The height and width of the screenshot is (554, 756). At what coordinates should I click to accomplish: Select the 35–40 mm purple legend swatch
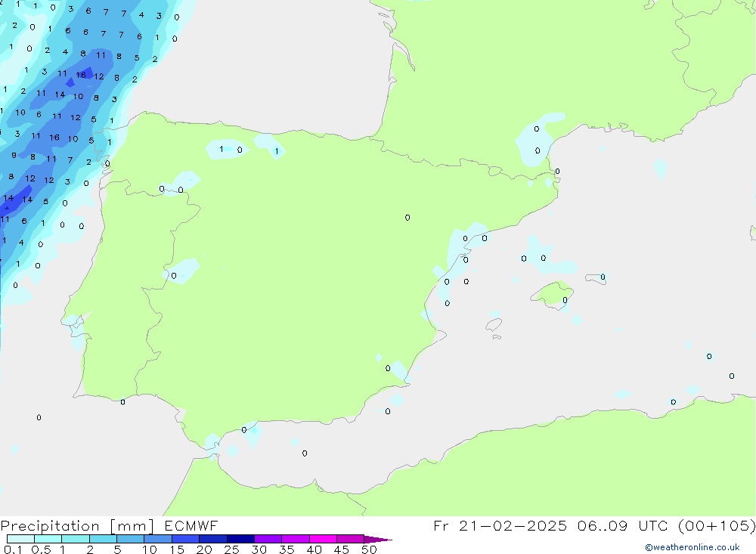click(295, 539)
